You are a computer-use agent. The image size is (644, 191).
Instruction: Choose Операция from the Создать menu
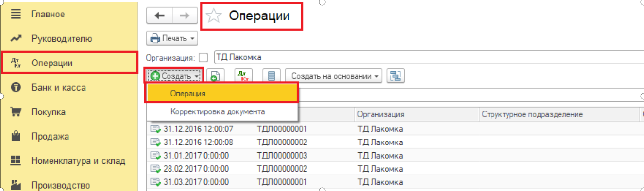click(222, 93)
